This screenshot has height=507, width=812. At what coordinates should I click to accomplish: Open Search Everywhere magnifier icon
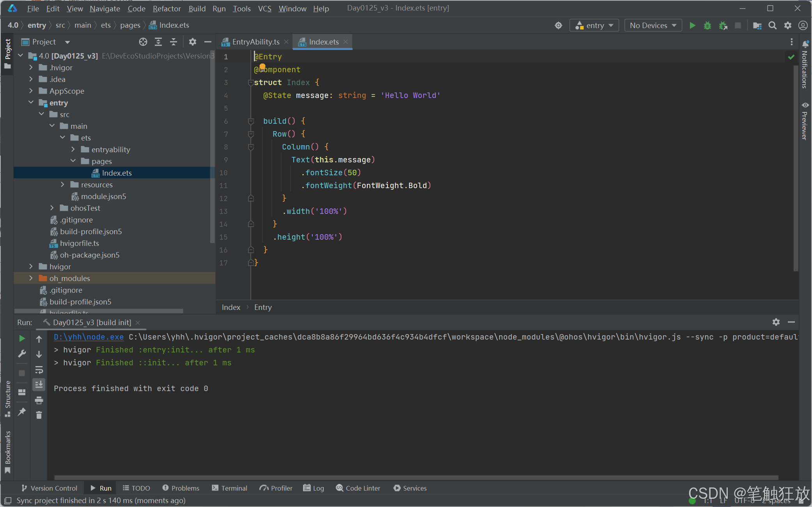click(772, 25)
